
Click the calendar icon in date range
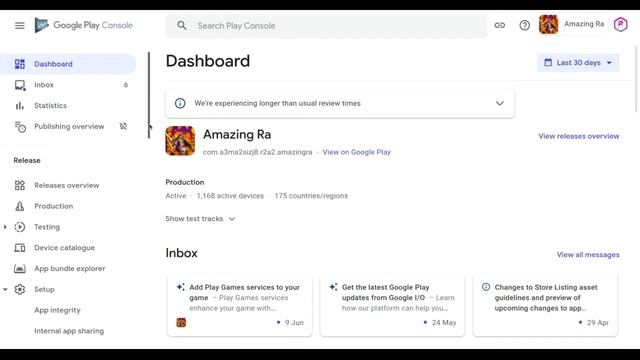[x=548, y=63]
